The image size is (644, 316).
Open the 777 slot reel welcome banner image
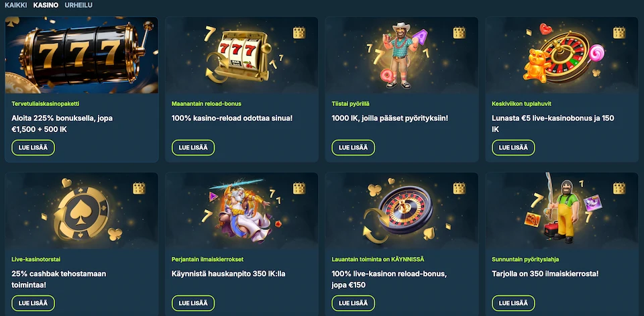pyautogui.click(x=81, y=55)
